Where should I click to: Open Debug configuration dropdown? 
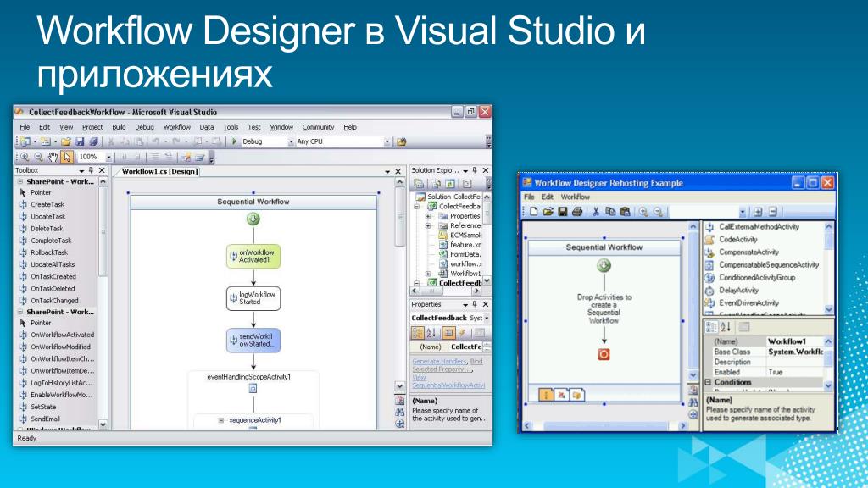tap(291, 141)
